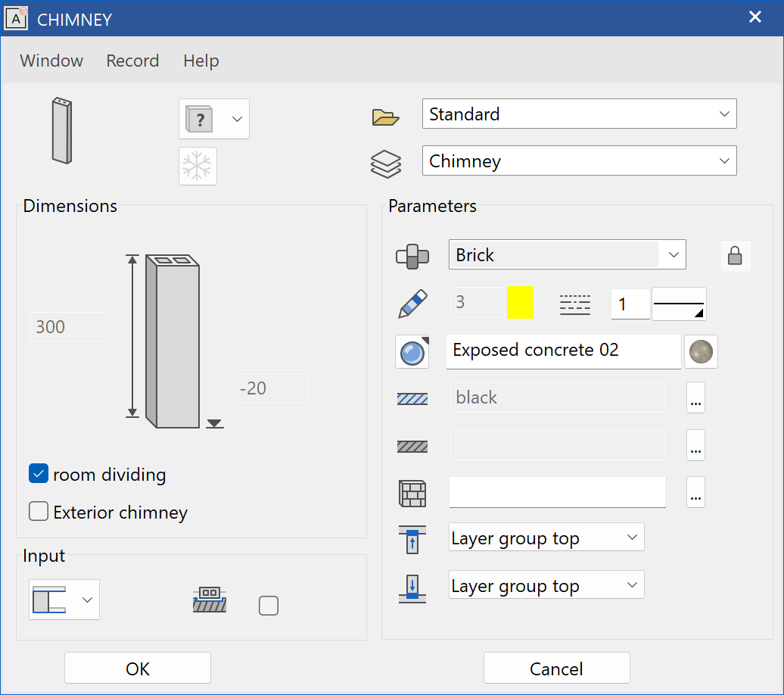Click the gray hatching icon

412,447
